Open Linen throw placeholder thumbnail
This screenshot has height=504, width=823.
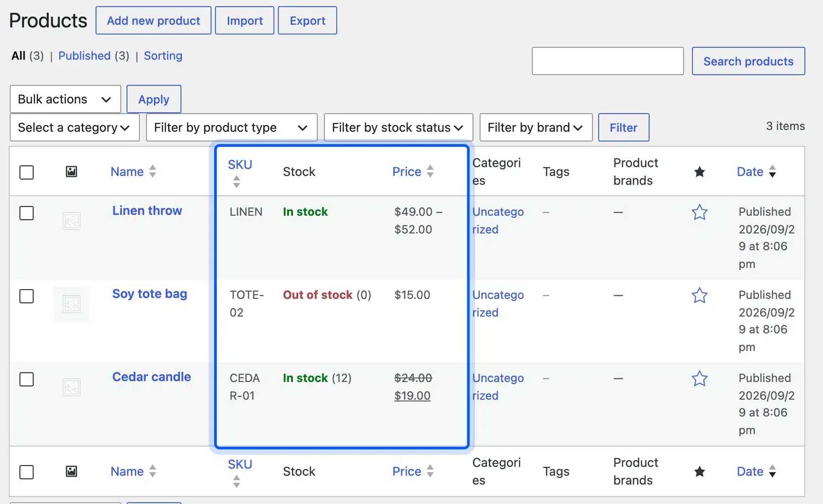(x=71, y=221)
